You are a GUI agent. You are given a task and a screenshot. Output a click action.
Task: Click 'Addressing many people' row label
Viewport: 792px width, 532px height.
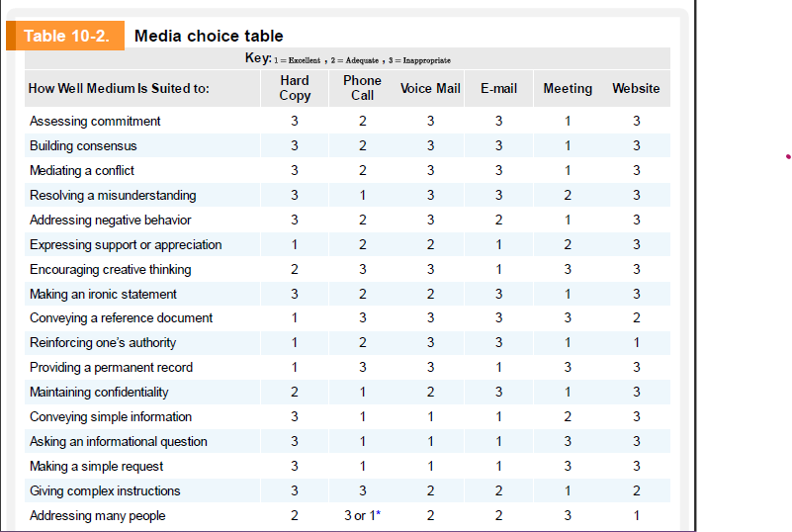click(98, 516)
